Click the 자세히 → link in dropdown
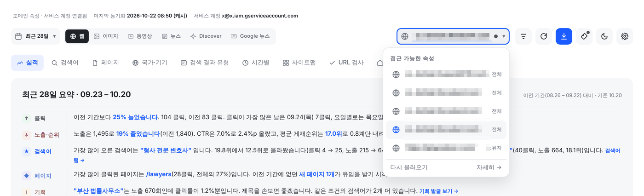644x196 pixels. (x=489, y=167)
